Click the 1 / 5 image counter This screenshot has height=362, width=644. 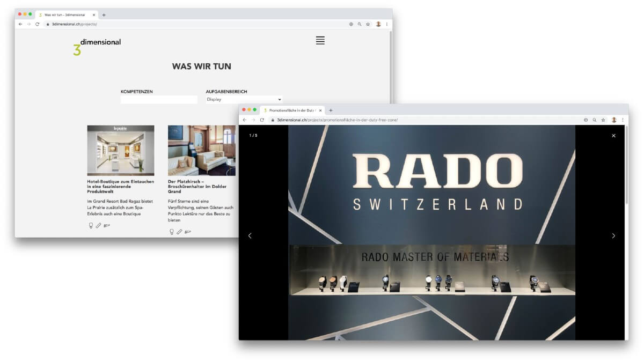coord(253,135)
